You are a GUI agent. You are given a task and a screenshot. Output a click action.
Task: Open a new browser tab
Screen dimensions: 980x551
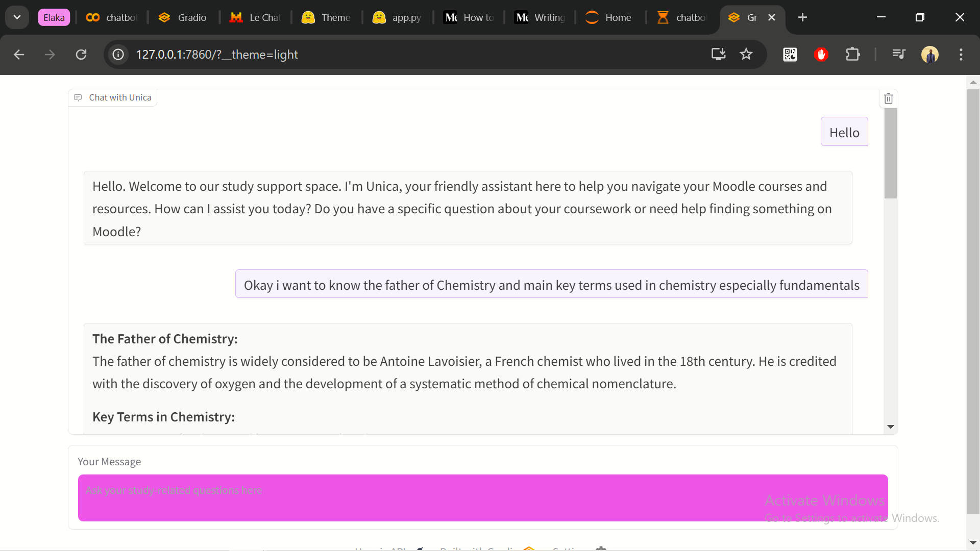click(802, 17)
